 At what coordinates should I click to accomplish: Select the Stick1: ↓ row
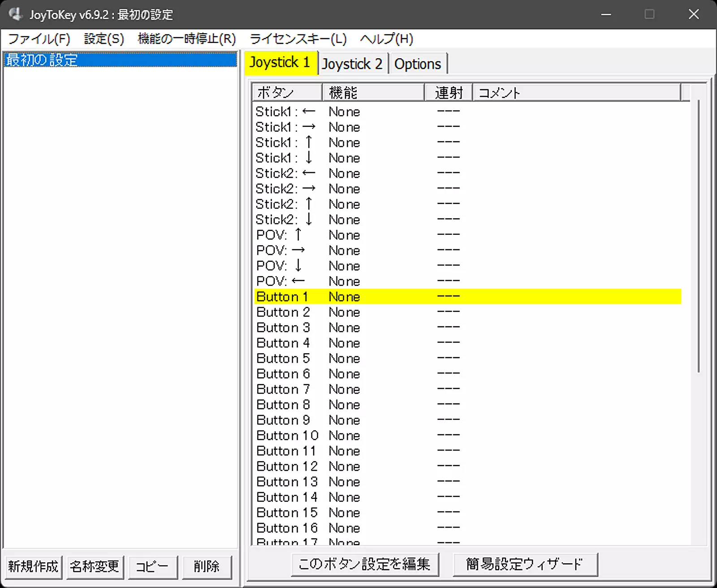(x=468, y=158)
